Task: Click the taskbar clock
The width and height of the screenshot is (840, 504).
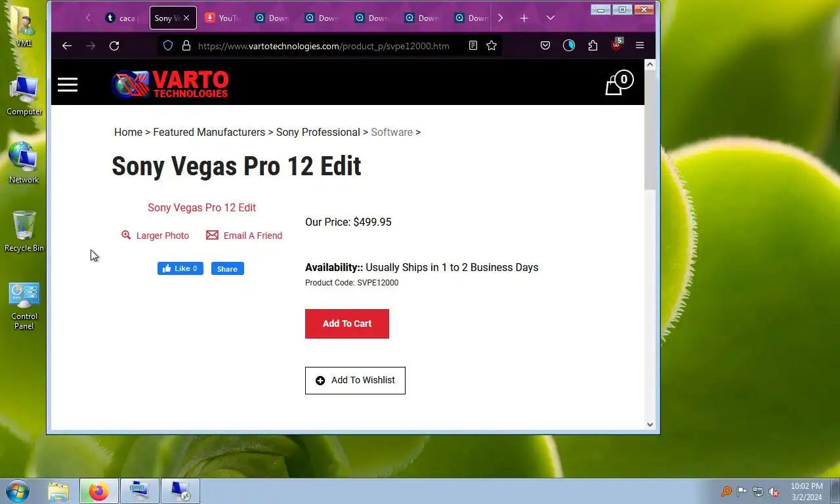Action: (x=807, y=492)
